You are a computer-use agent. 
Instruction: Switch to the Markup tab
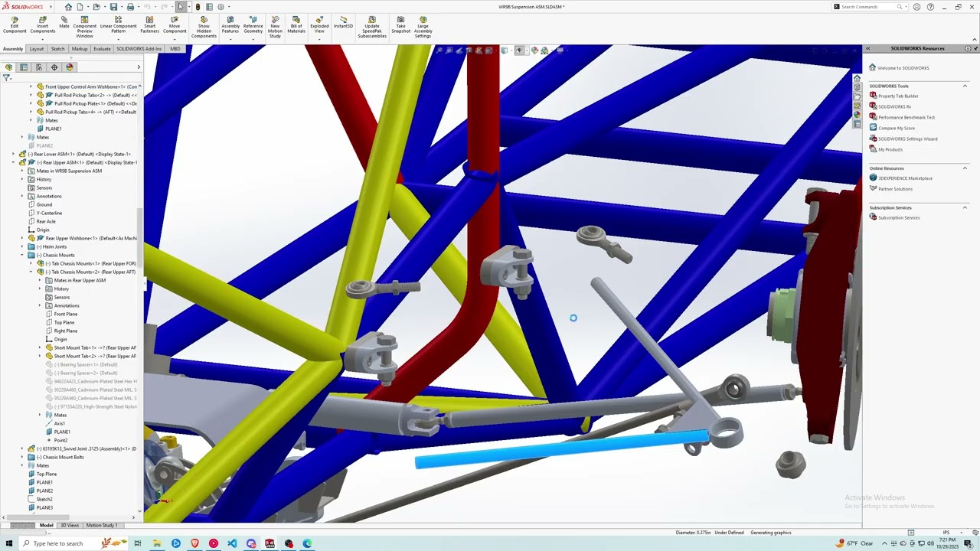click(80, 49)
